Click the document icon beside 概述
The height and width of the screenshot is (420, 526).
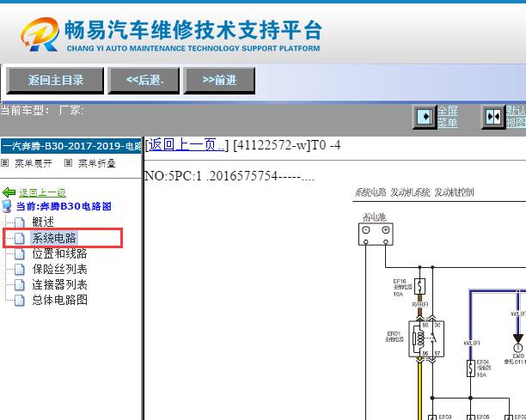[20, 222]
